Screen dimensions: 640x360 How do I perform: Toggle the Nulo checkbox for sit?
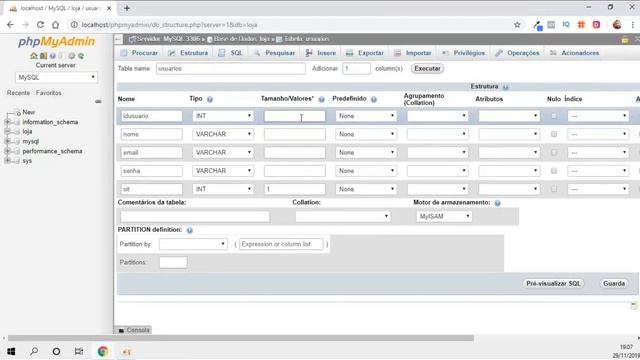pyautogui.click(x=554, y=189)
